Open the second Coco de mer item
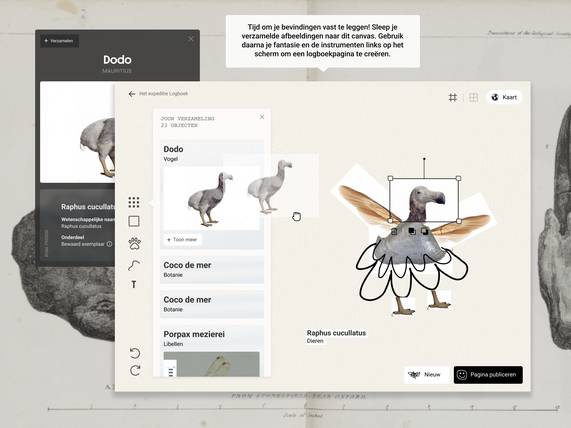The image size is (571, 428). (x=212, y=304)
